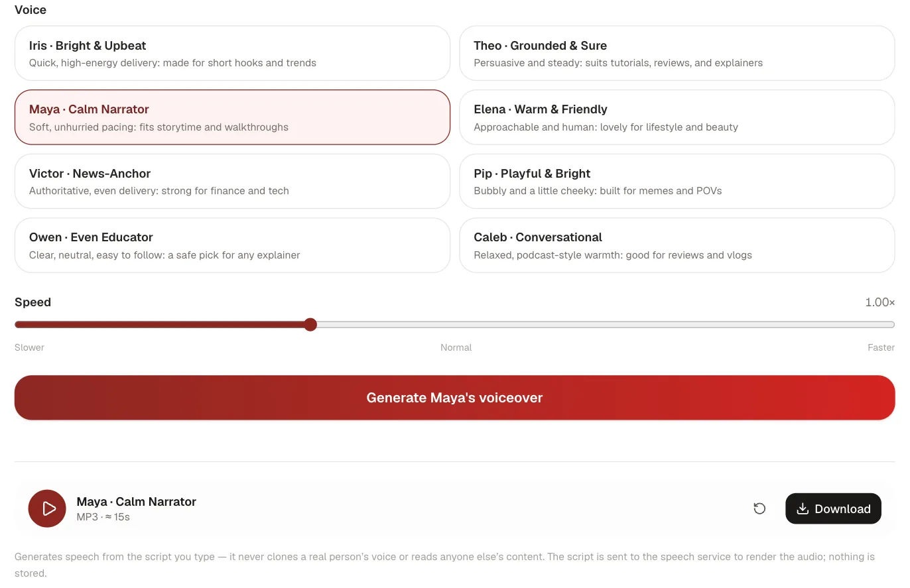Click the Slower label under the slider
This screenshot has height=588, width=910.
[29, 347]
